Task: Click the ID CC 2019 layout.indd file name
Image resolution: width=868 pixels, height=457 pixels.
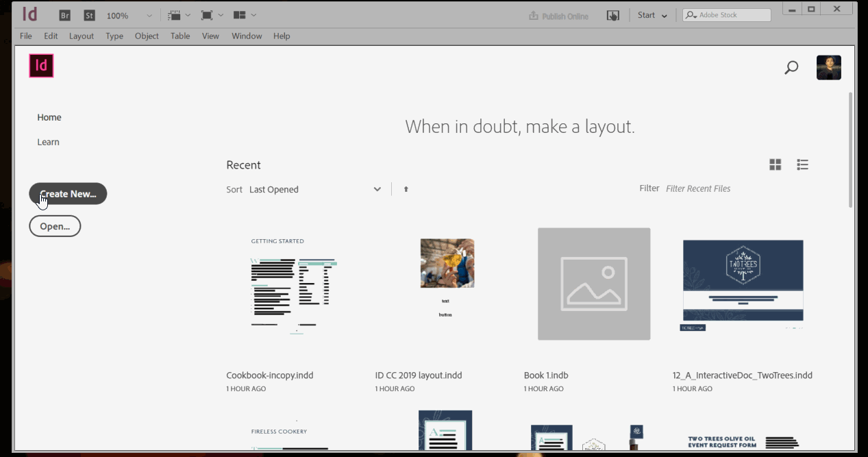Action: coord(419,375)
